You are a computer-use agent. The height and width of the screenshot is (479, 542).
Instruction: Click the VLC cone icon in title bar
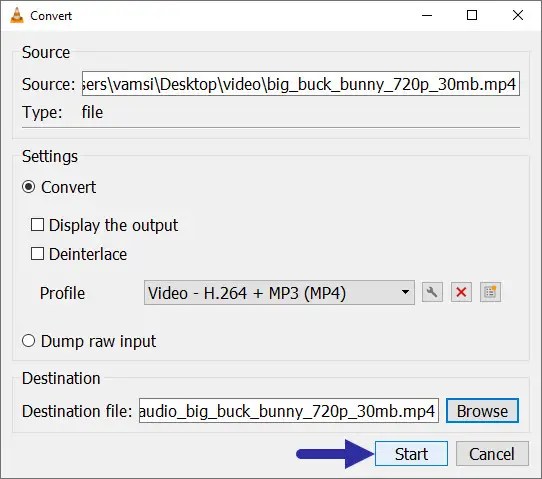coord(17,16)
